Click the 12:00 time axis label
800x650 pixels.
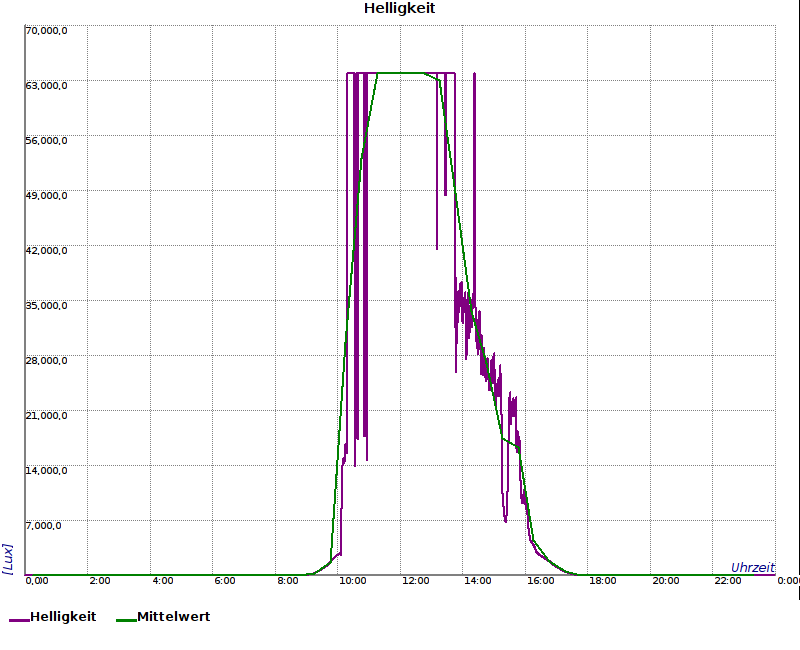(x=416, y=581)
